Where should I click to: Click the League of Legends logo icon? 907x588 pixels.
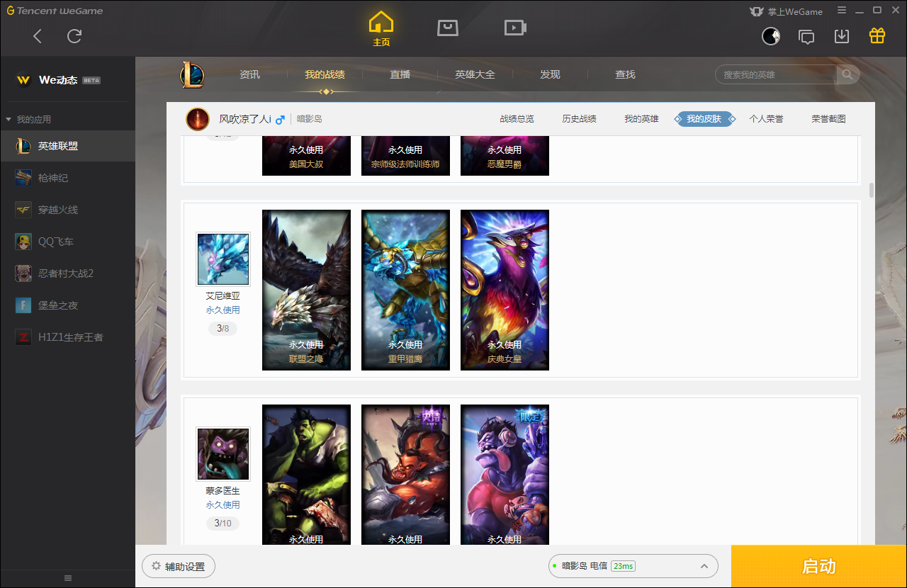192,75
